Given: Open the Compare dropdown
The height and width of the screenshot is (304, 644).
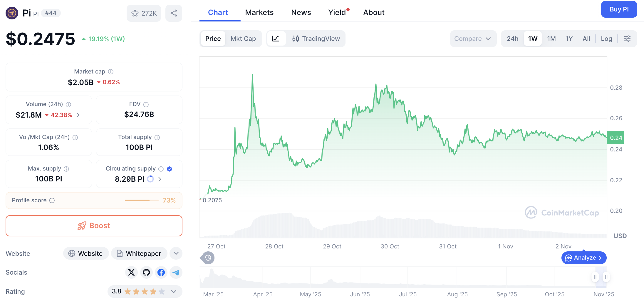Looking at the screenshot, I should pos(473,39).
